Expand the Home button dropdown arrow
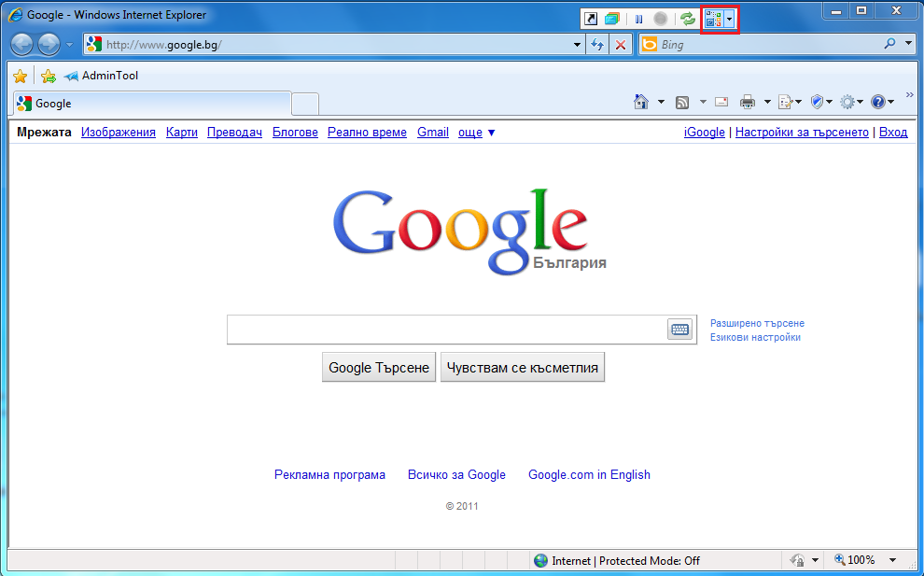Image resolution: width=924 pixels, height=576 pixels. (x=661, y=103)
